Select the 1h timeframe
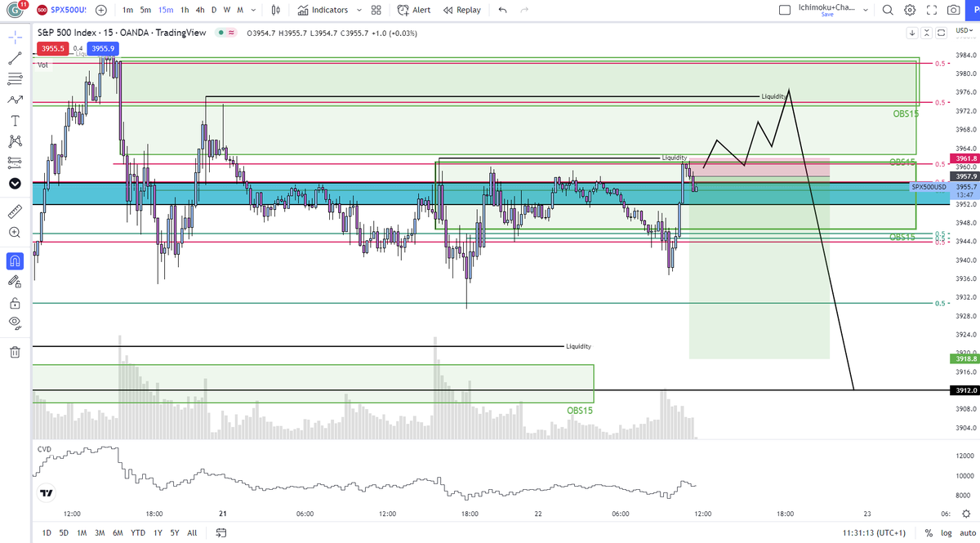980x543 pixels. (x=185, y=11)
